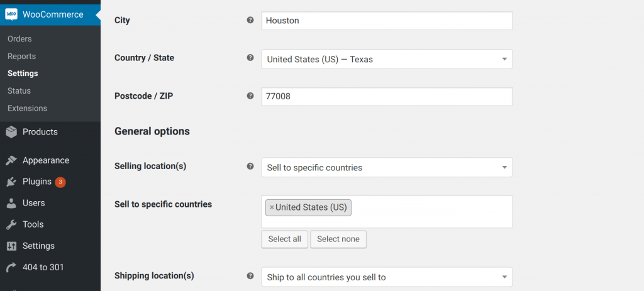
Task: Expand the Selling location(s) dropdown
Action: (386, 167)
